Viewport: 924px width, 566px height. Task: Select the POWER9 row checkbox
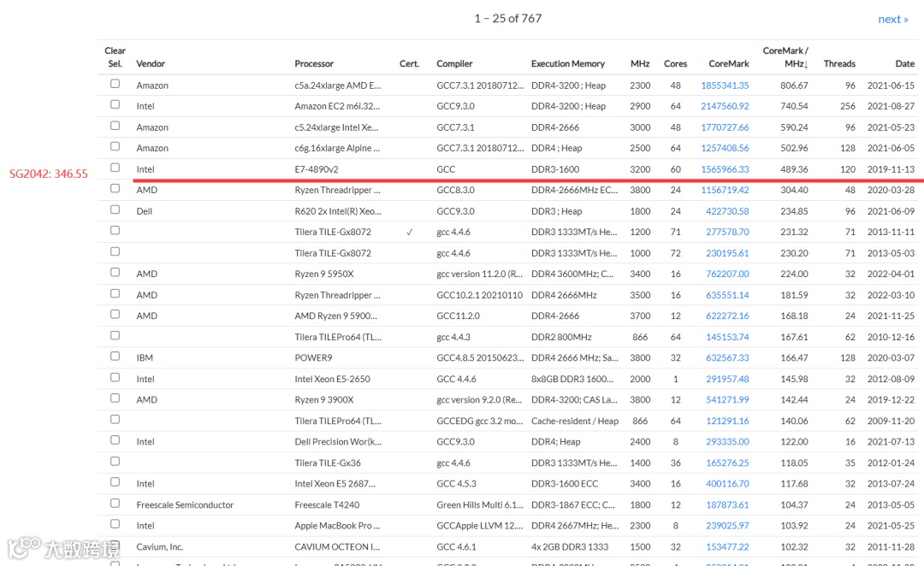click(115, 356)
